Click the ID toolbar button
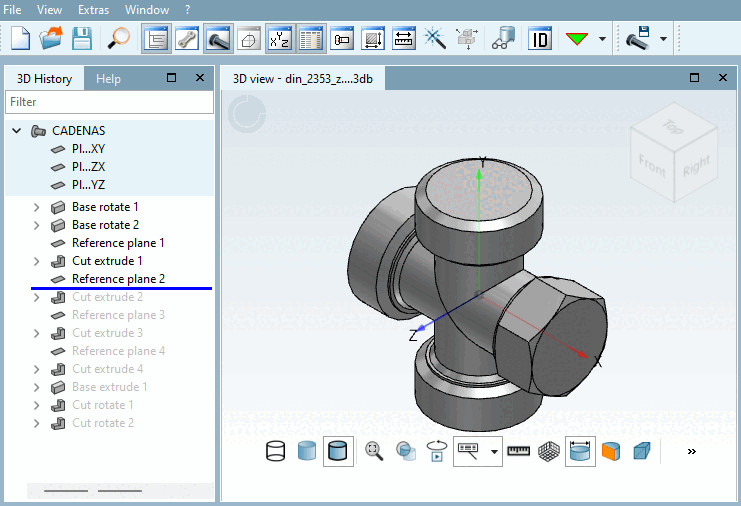 coord(540,39)
